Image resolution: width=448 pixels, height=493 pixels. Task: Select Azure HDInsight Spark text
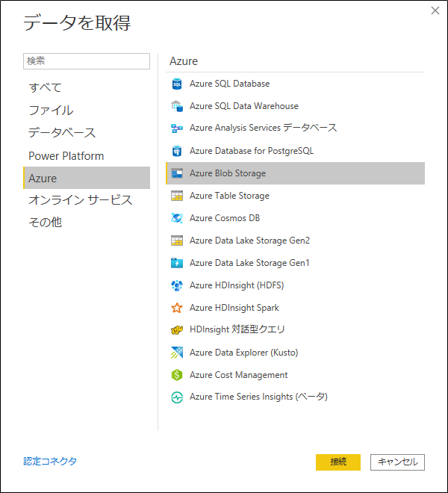[234, 308]
